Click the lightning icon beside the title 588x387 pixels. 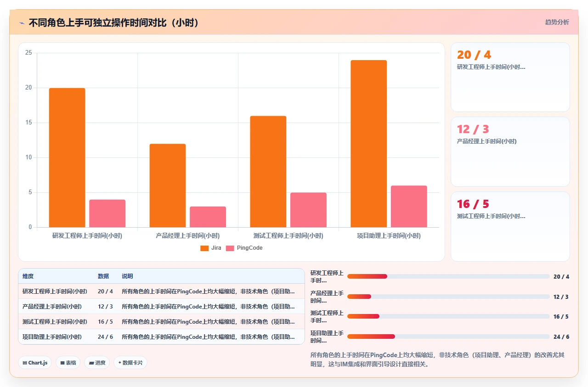(x=22, y=22)
